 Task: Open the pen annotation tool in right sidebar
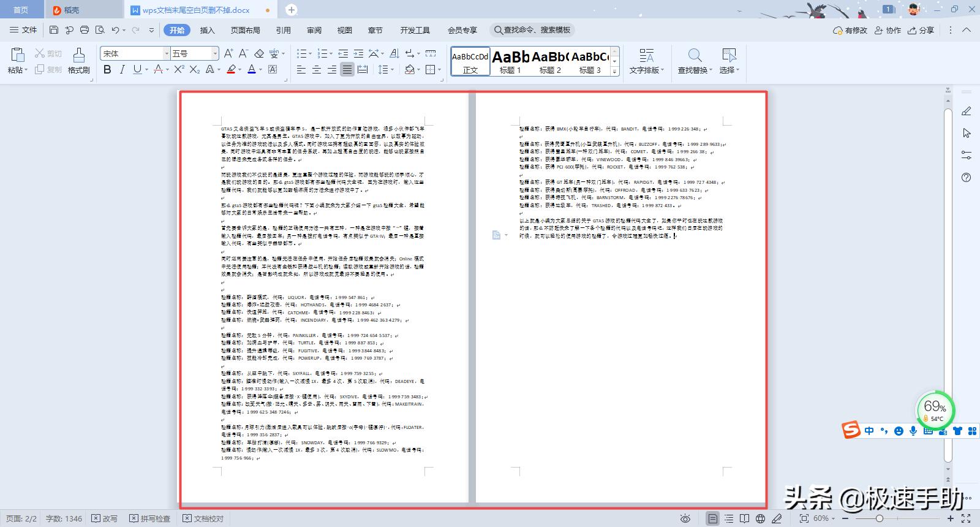click(967, 111)
